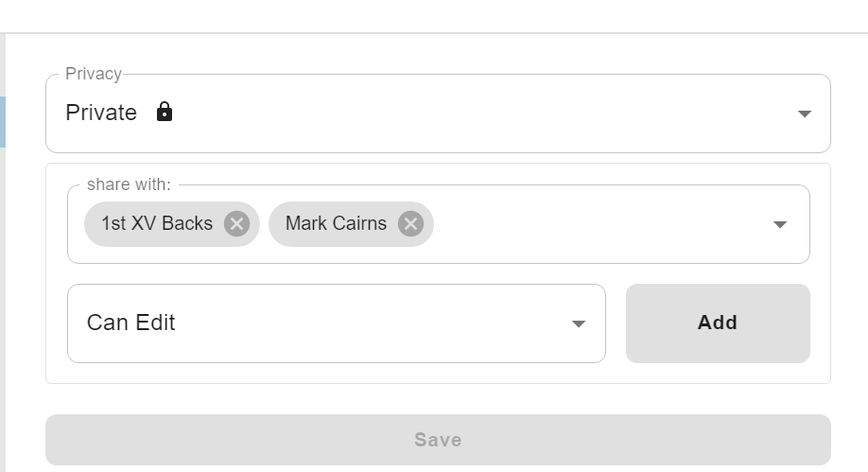Select the Mark Cairns chip label
Viewport: 868px width, 472px height.
336,223
